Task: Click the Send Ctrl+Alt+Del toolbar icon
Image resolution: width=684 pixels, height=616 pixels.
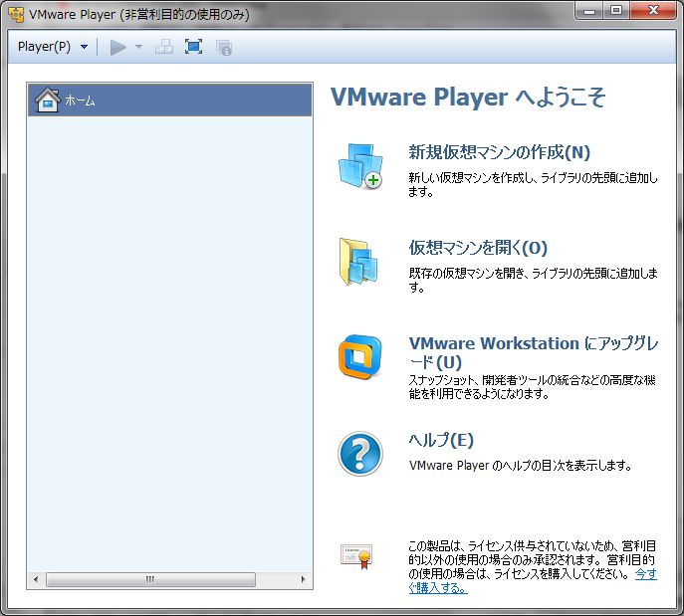Action: (x=164, y=47)
